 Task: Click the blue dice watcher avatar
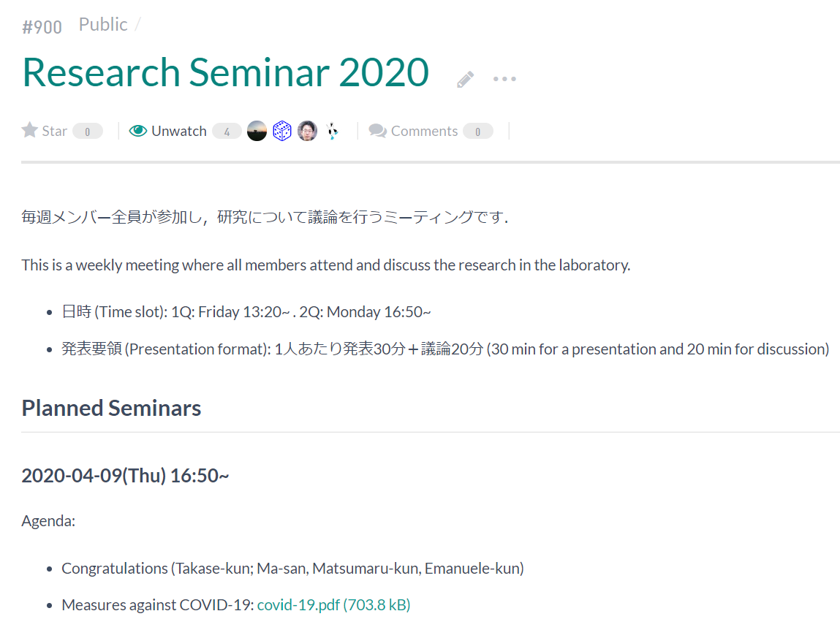tap(281, 131)
